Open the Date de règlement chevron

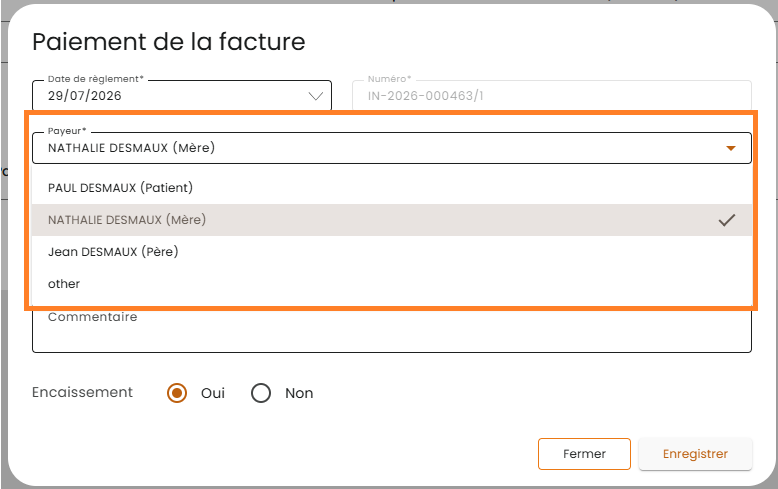click(316, 96)
